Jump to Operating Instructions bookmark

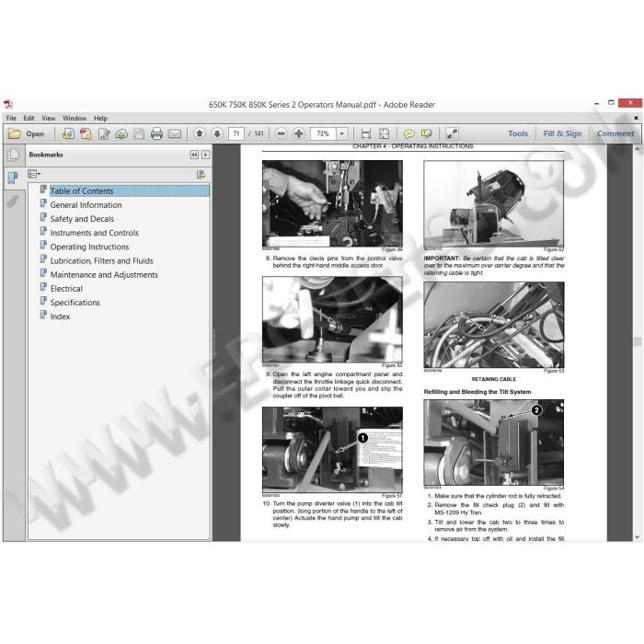89,247
